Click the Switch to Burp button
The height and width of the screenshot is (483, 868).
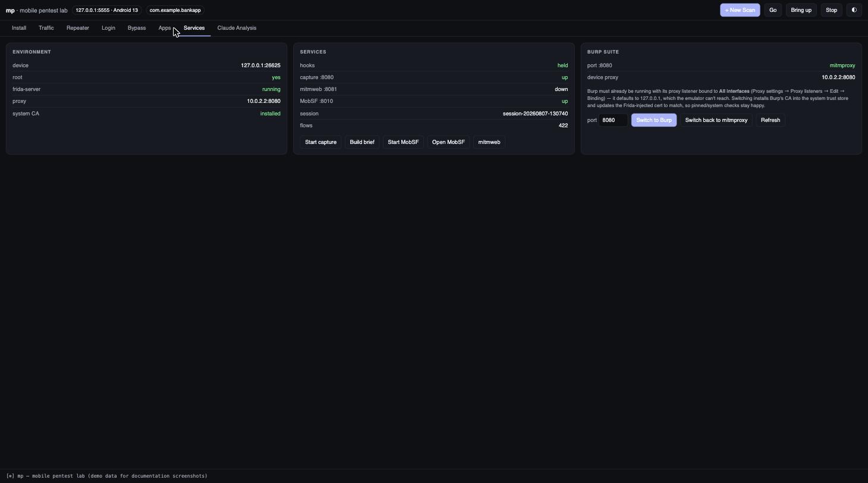654,120
